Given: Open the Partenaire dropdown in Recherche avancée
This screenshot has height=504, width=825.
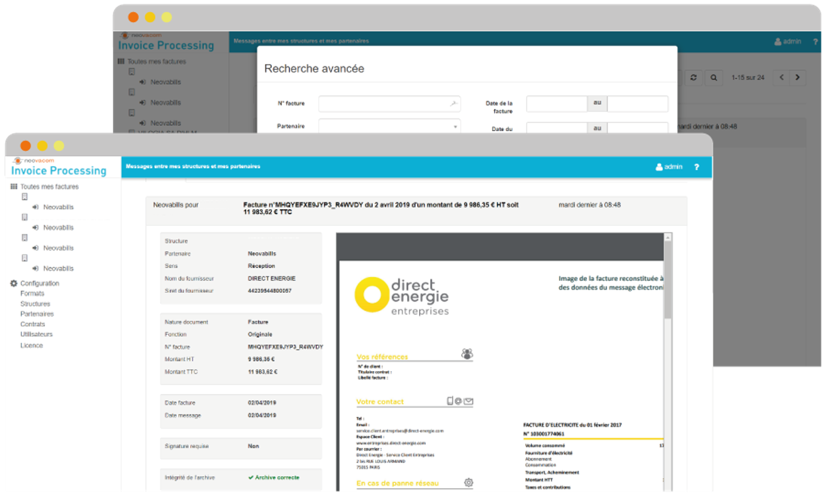Looking at the screenshot, I should (390, 126).
